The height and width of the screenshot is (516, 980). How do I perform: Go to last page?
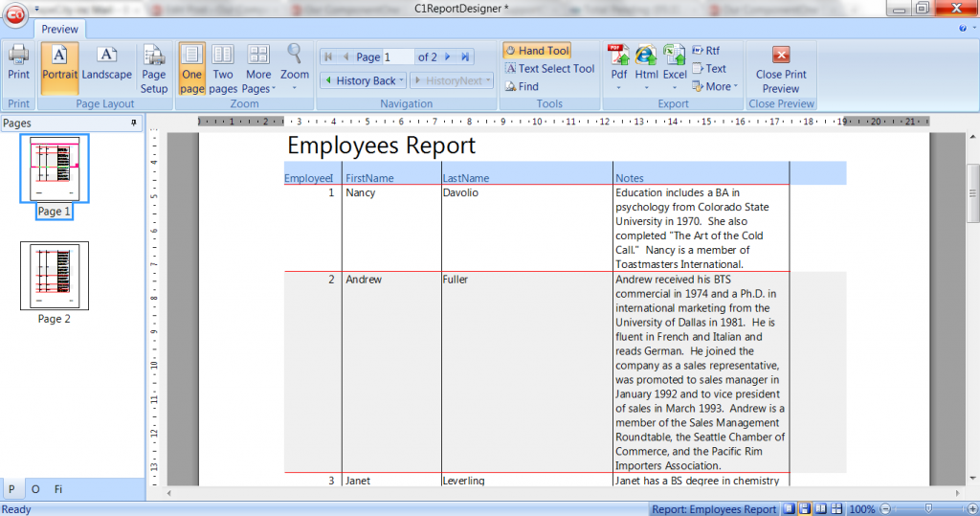tap(465, 56)
